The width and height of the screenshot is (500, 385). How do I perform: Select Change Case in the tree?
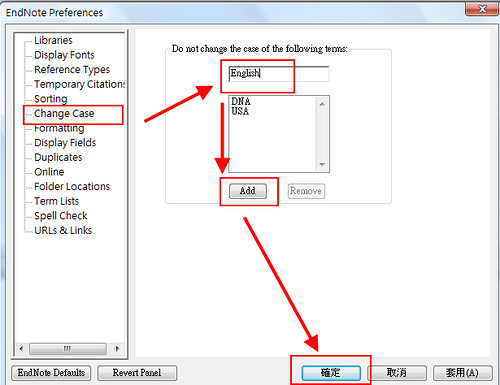64,114
